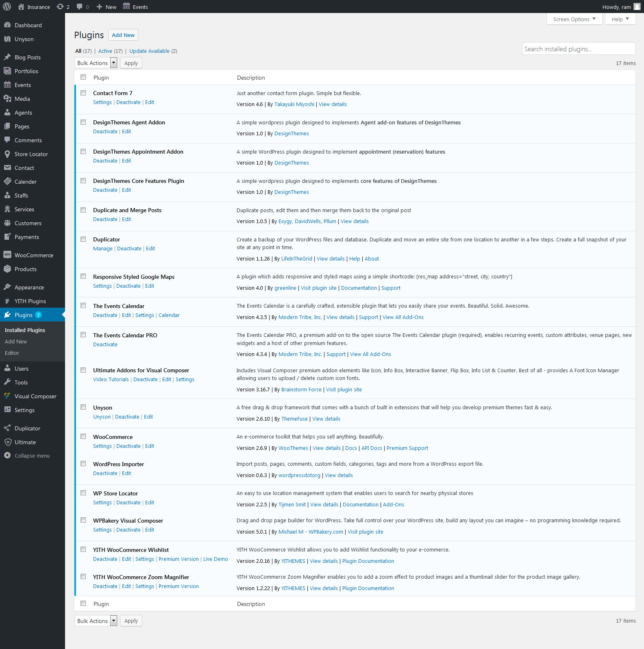Click the Media icon in sidebar
This screenshot has width=644, height=649.
(7, 98)
